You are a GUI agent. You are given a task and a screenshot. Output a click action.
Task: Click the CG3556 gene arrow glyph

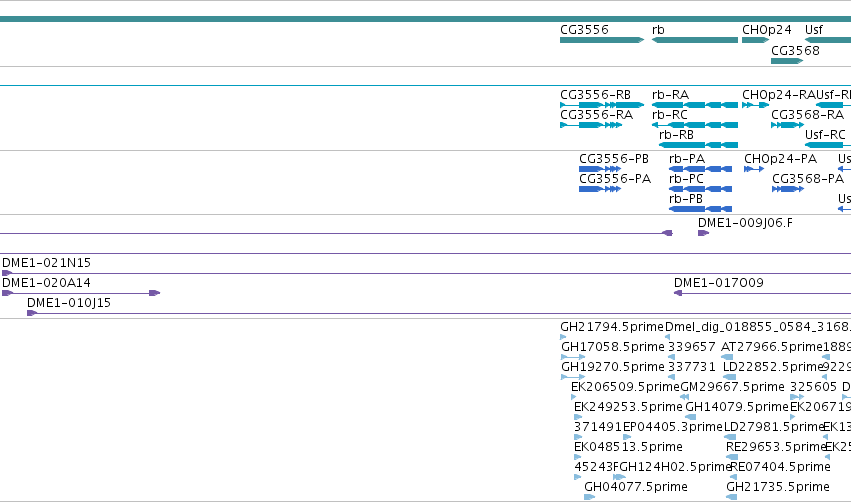pos(602,40)
